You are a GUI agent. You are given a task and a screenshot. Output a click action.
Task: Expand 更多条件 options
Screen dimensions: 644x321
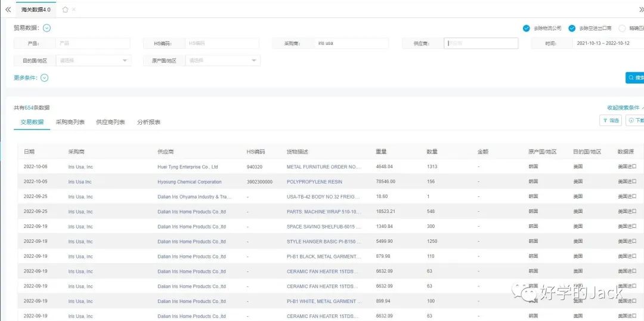coord(44,78)
